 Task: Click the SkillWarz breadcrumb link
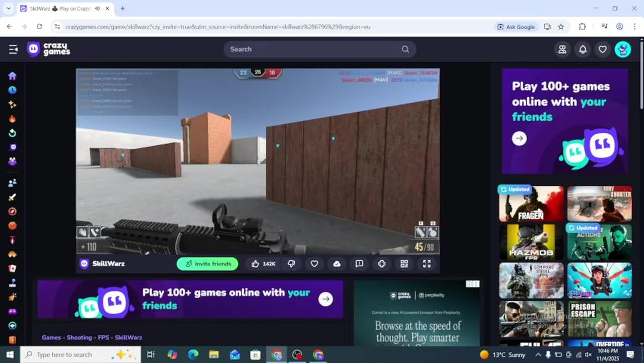[x=128, y=337]
